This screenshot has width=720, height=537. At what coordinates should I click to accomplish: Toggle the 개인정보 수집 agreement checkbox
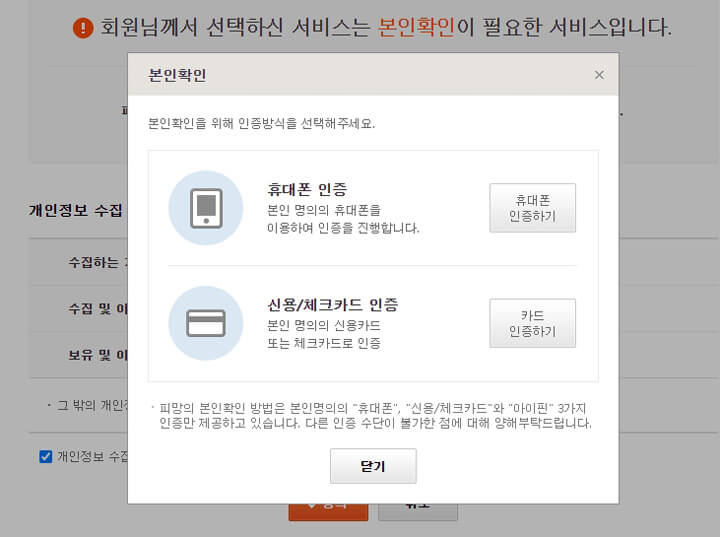(45, 456)
